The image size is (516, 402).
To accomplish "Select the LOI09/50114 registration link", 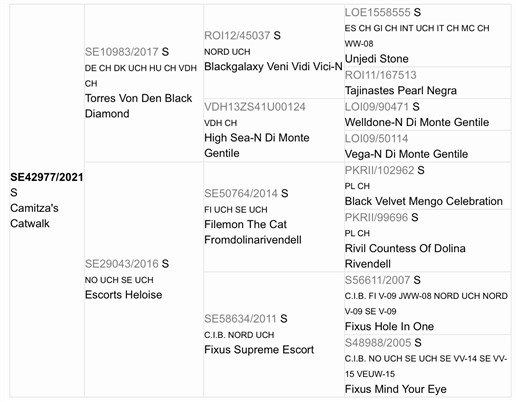I will [376, 138].
